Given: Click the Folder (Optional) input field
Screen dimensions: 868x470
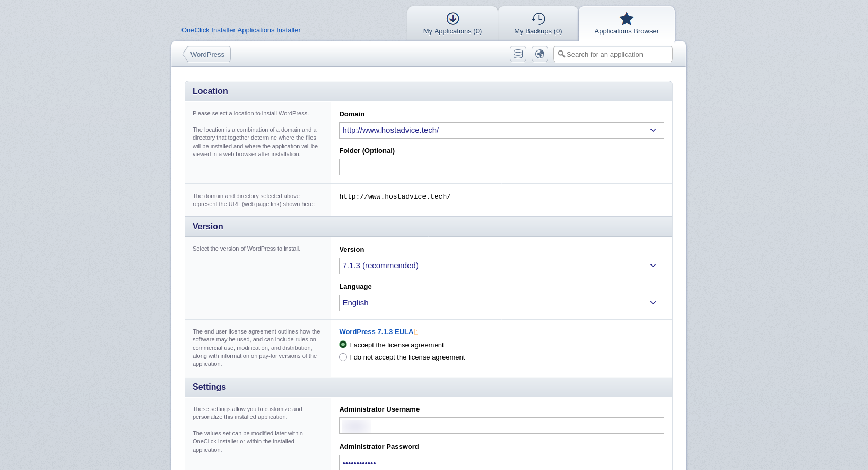Looking at the screenshot, I should [x=501, y=167].
